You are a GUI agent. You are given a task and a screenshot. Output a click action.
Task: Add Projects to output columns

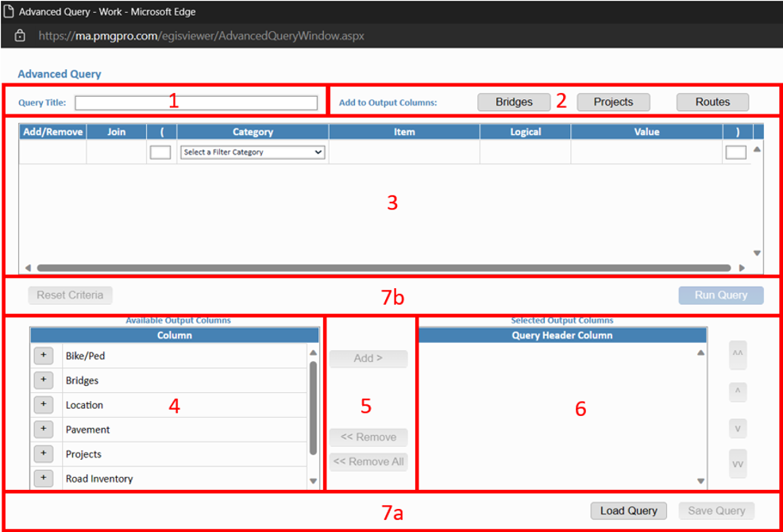(613, 102)
